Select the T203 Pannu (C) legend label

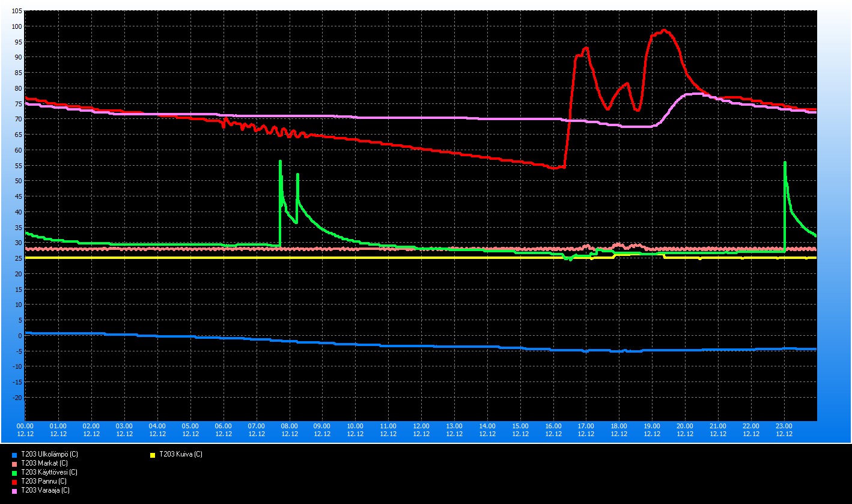[x=43, y=482]
